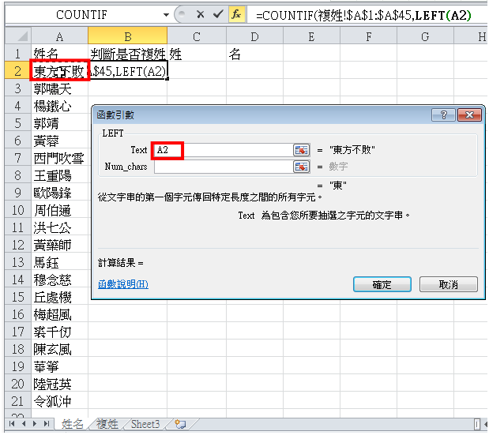Viewport: 504px width, 439px height.
Task: Close the 函數引數 dialog
Action: click(x=469, y=114)
